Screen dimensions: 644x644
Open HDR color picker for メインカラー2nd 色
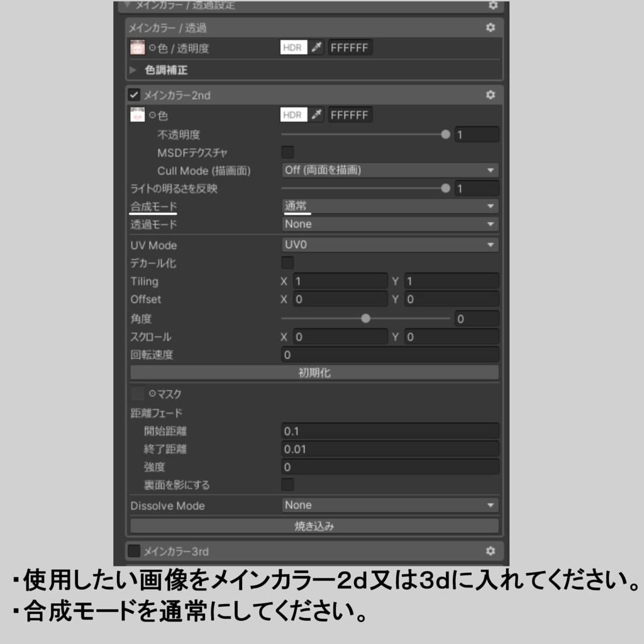pos(294,114)
